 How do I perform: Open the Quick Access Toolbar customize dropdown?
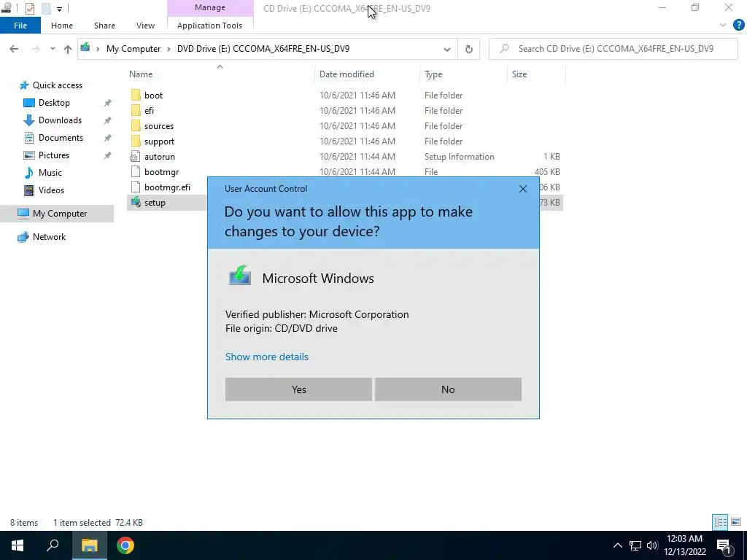(x=59, y=9)
